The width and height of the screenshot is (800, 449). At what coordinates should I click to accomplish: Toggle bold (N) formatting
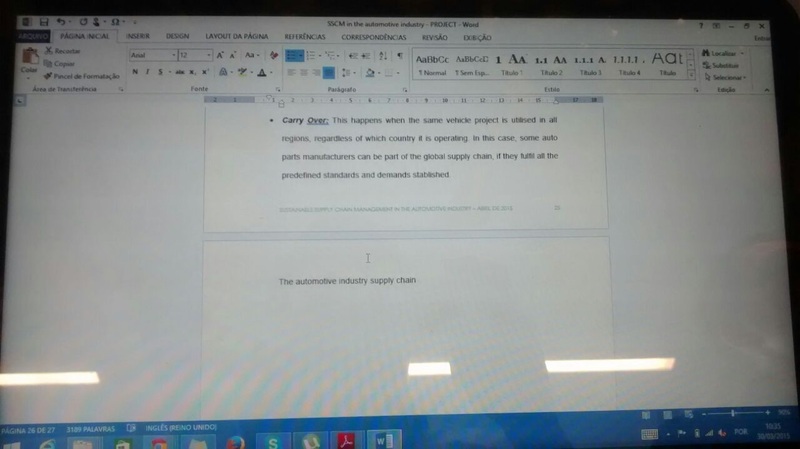134,73
